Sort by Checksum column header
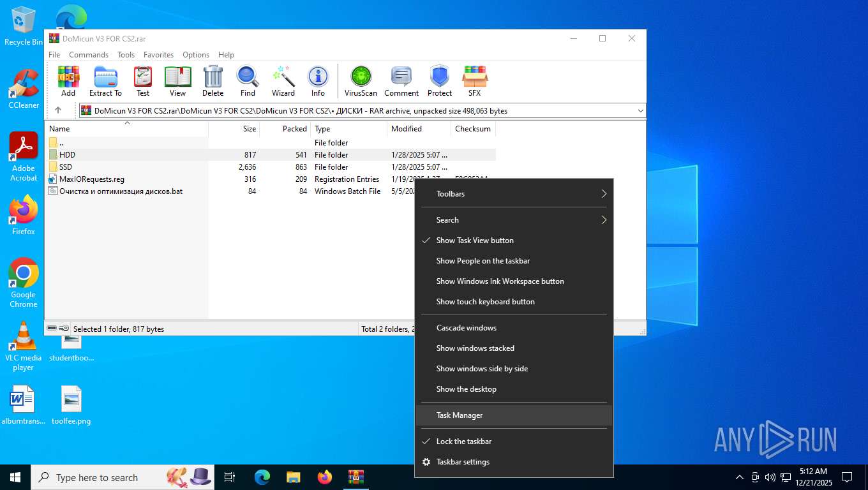The width and height of the screenshot is (868, 490). coord(473,128)
